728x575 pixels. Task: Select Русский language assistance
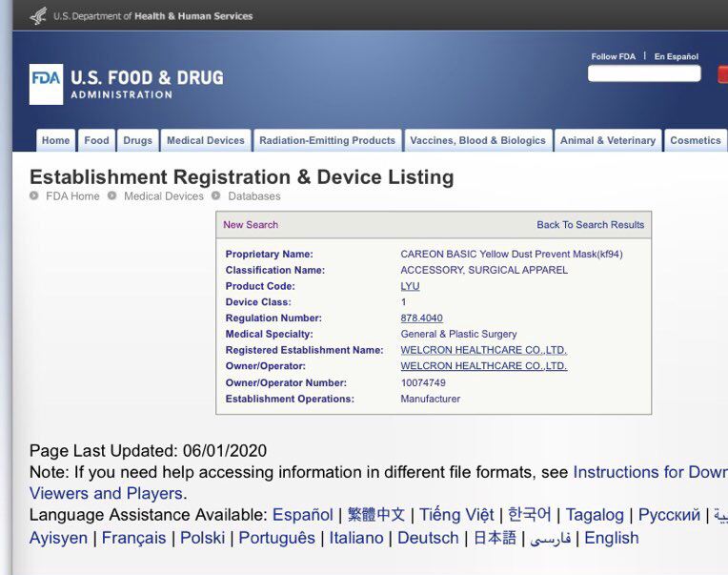(x=669, y=515)
